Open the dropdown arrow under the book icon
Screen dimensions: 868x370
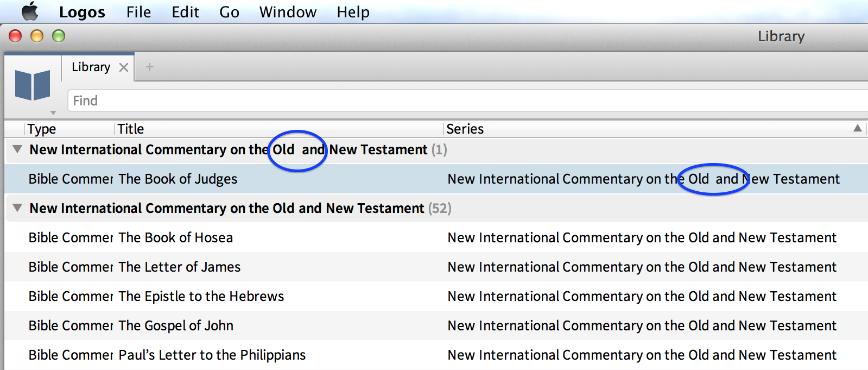click(53, 113)
